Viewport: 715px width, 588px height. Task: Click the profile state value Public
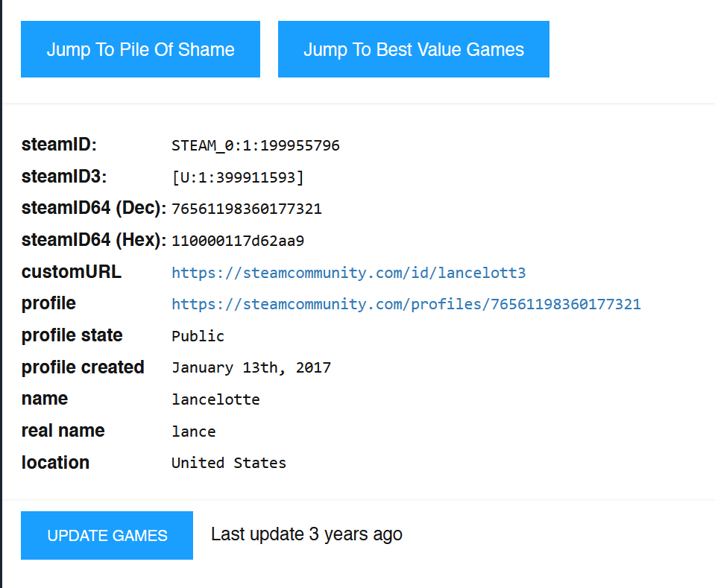(x=198, y=336)
